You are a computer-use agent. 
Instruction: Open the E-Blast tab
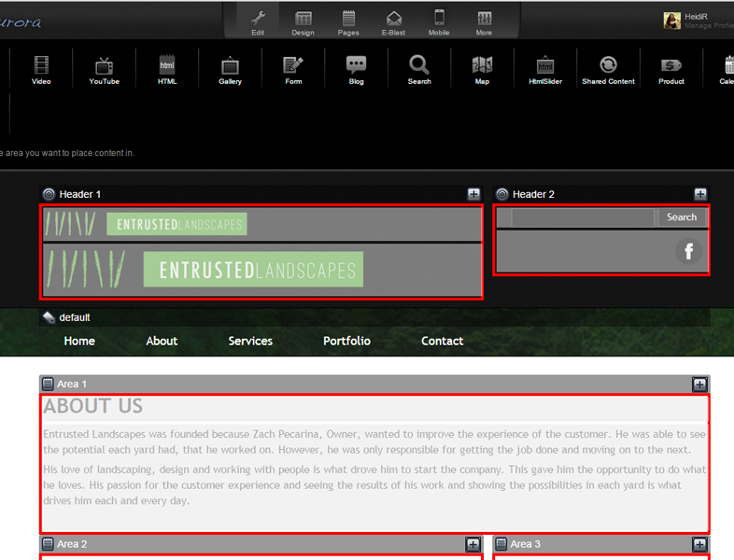(393, 22)
